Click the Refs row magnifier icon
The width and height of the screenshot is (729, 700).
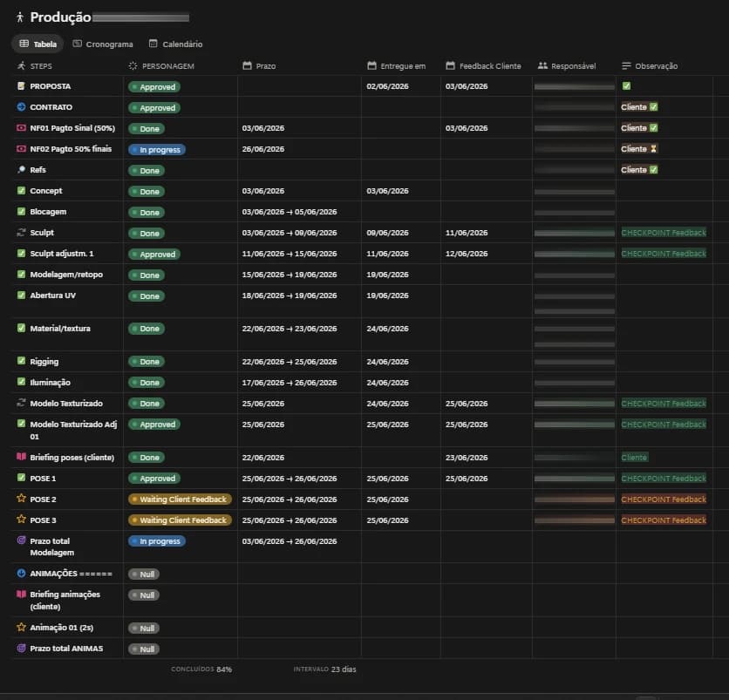[x=21, y=170]
